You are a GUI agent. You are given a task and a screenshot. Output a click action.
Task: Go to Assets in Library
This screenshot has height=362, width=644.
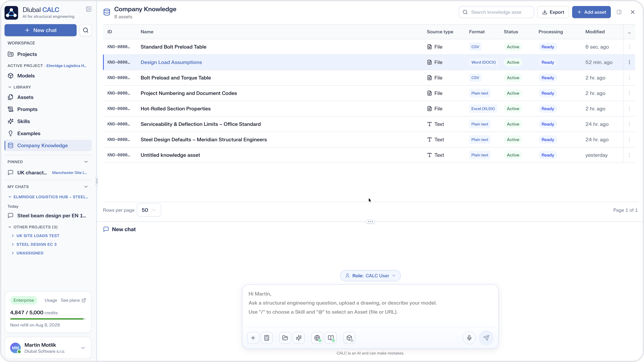coord(48,97)
